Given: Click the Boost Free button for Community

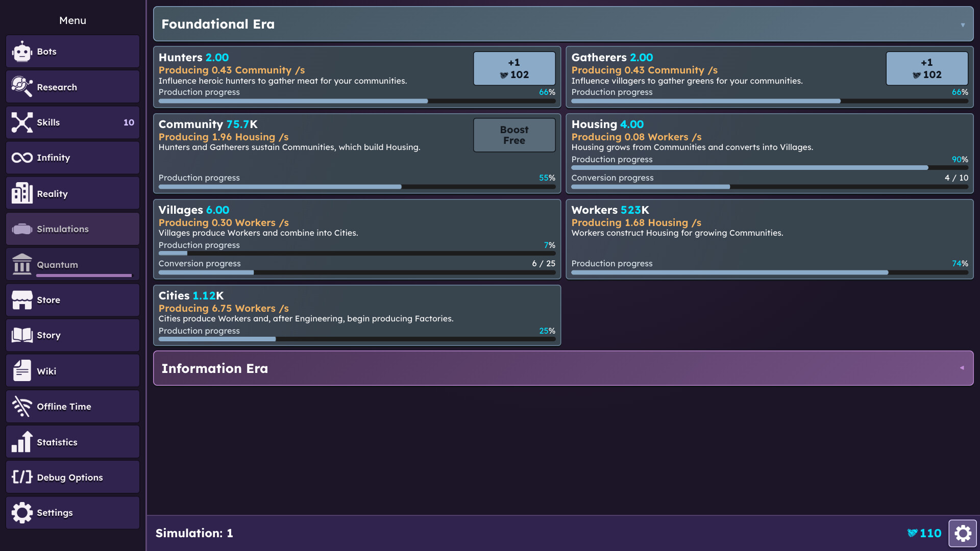Looking at the screenshot, I should coord(514,135).
